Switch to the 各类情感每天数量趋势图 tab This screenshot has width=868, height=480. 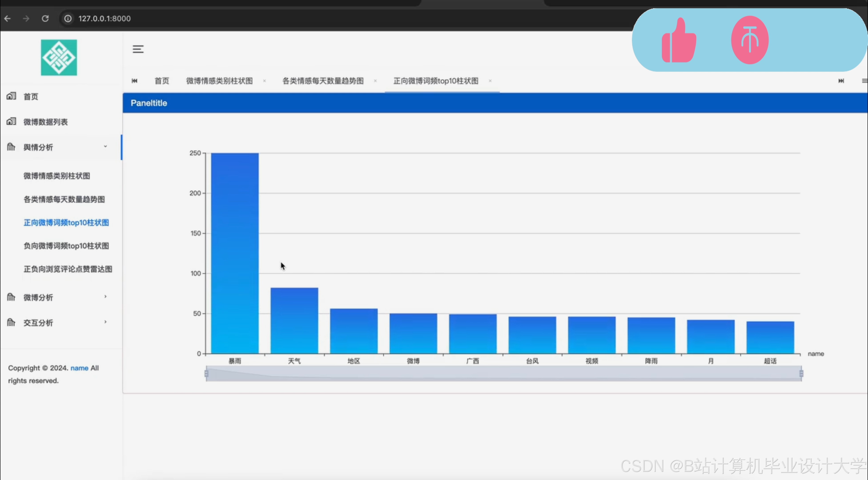pos(323,81)
